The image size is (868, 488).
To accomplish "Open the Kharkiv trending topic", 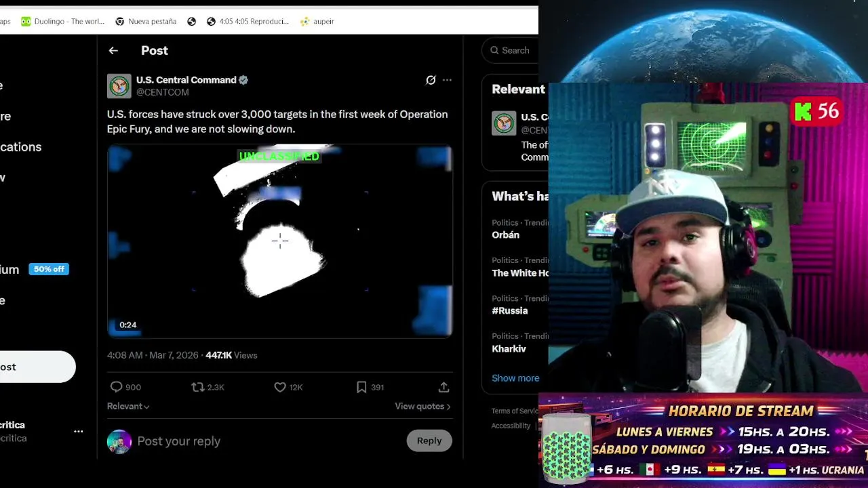I will click(x=509, y=349).
